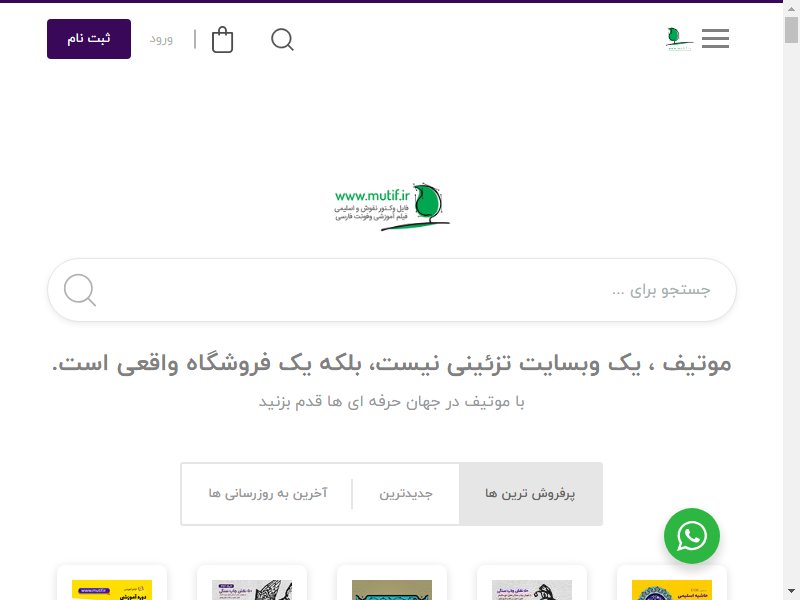Switch to آخرین به روزرسانی ها tab

267,494
